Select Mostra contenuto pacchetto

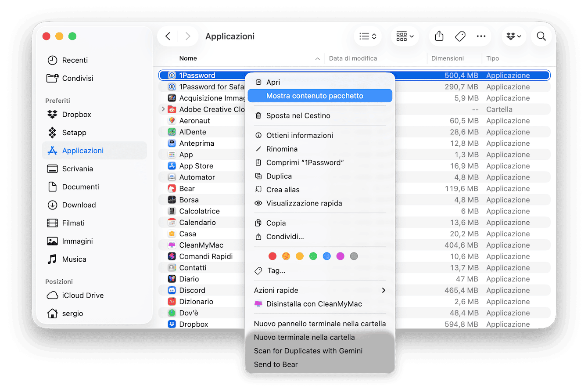point(320,96)
